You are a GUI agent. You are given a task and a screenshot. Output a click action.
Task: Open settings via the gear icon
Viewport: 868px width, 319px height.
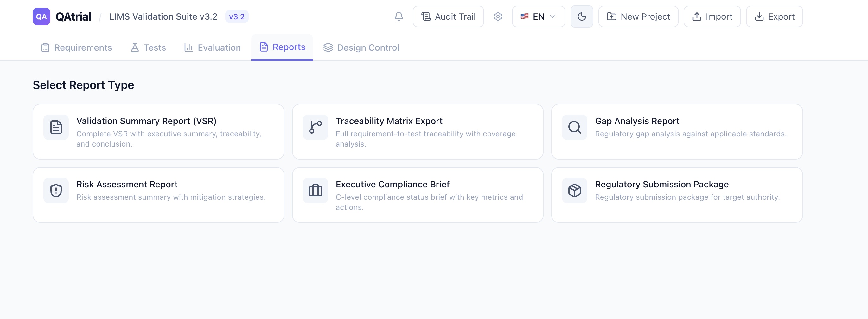coord(498,16)
